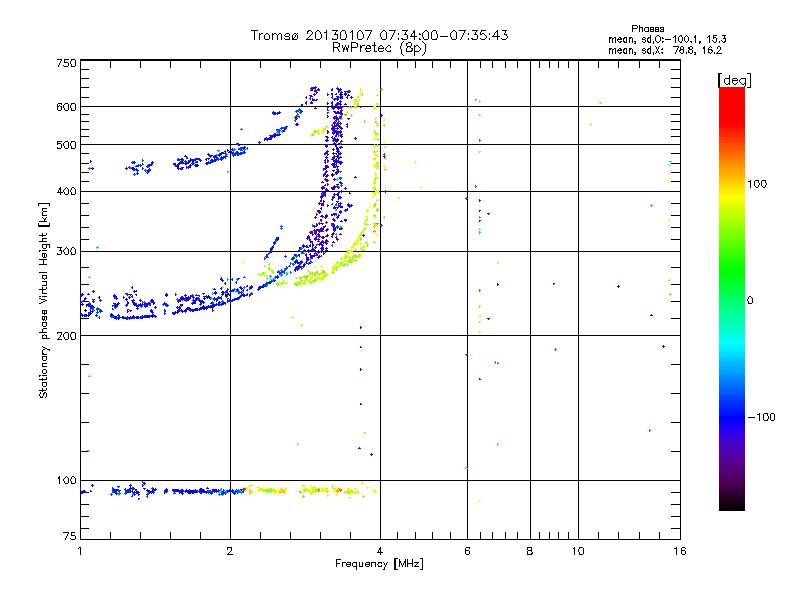Click the [deg] colorbar unit label
The height and width of the screenshot is (600, 800).
pyautogui.click(x=734, y=80)
